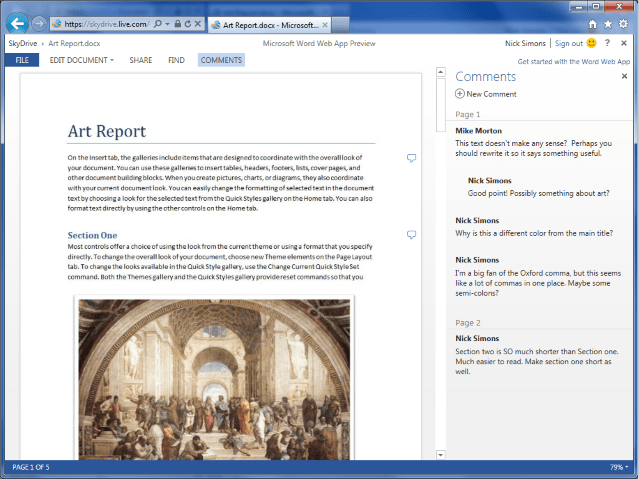
Task: Select Mike Morton's comment
Action: tap(534, 143)
